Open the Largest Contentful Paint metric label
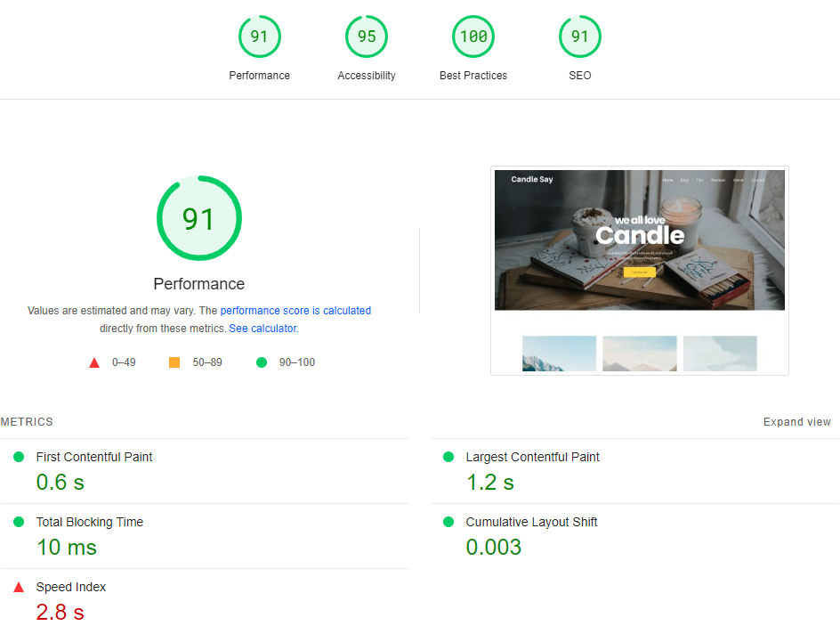840x634 pixels. pos(532,457)
